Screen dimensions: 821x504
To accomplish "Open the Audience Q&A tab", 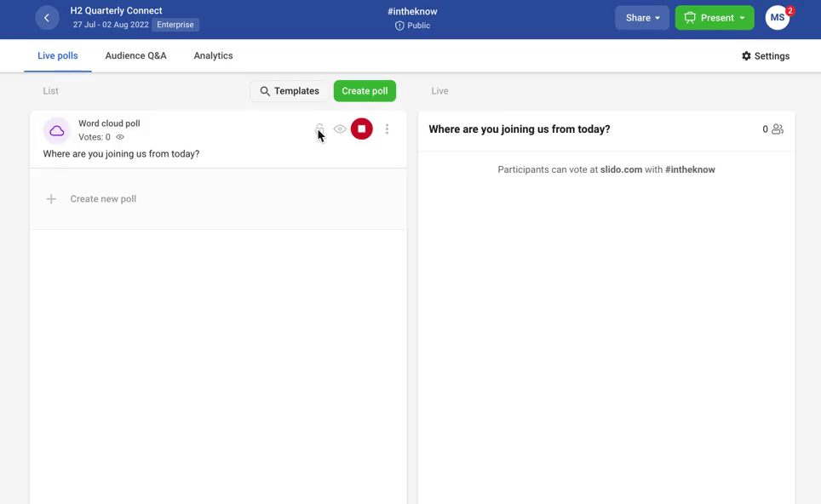I will (x=135, y=55).
